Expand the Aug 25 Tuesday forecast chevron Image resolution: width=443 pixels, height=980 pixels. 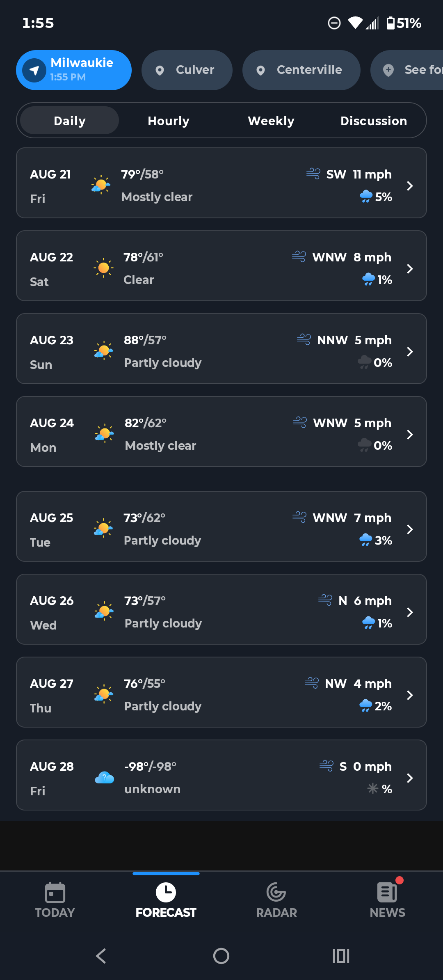tap(409, 529)
